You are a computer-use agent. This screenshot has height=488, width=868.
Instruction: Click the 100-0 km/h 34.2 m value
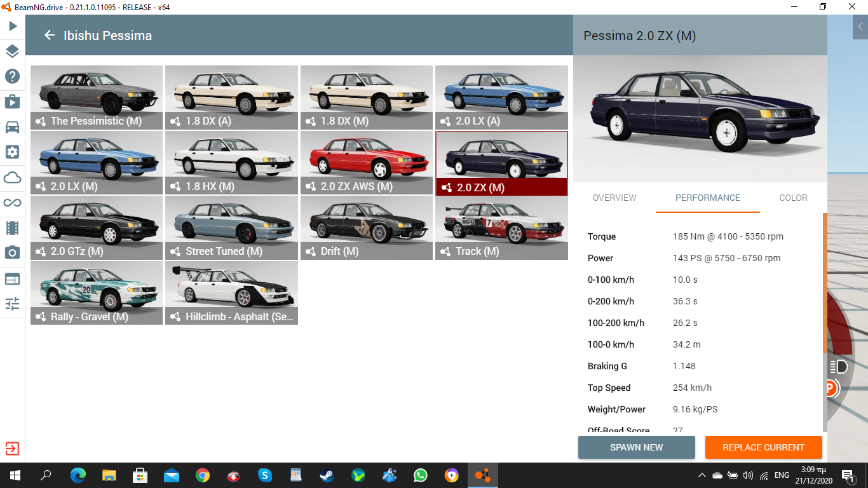pyautogui.click(x=687, y=344)
